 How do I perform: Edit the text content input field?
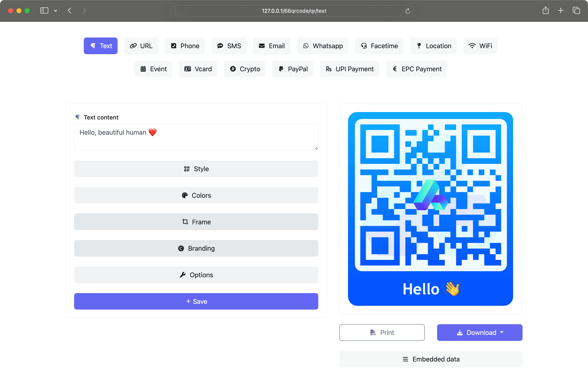point(196,137)
